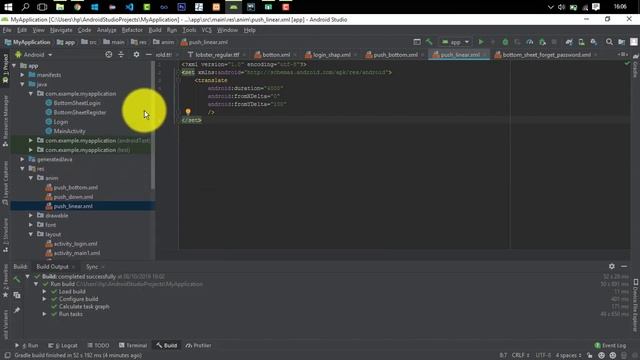The image size is (640, 360).
Task: Expand the font folder
Action: [31, 224]
